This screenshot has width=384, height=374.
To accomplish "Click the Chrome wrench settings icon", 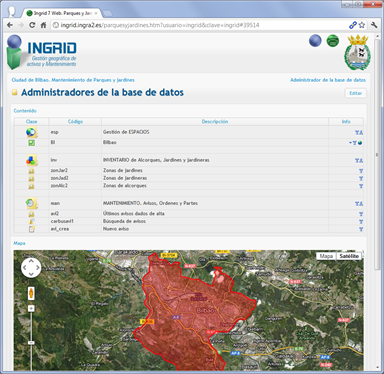I will [374, 25].
